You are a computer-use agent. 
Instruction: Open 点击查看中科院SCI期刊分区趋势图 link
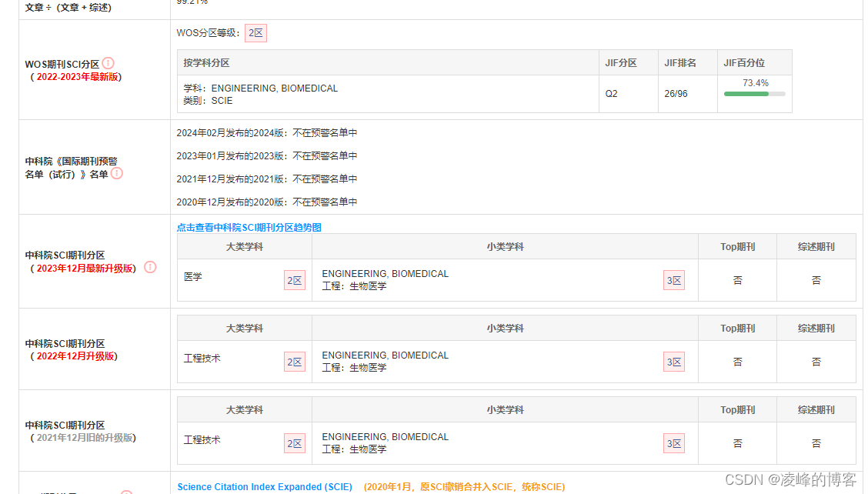249,227
